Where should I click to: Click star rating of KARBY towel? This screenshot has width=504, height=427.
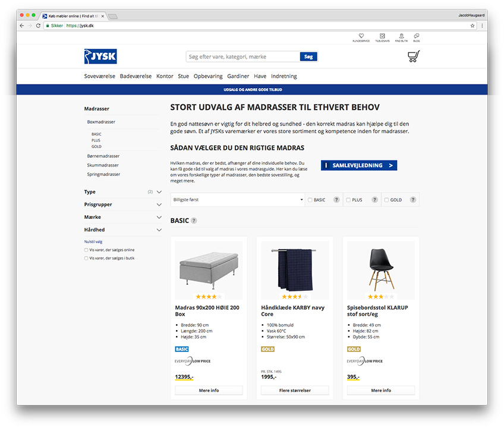pos(295,296)
